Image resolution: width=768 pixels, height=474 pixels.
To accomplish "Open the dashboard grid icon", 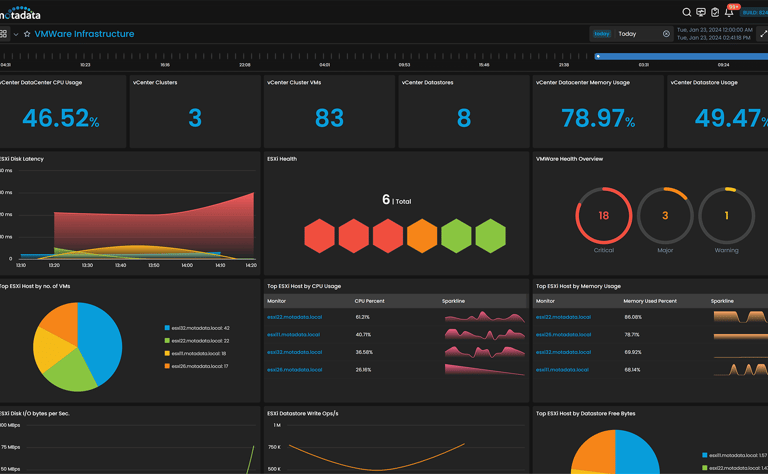I will pos(3,34).
